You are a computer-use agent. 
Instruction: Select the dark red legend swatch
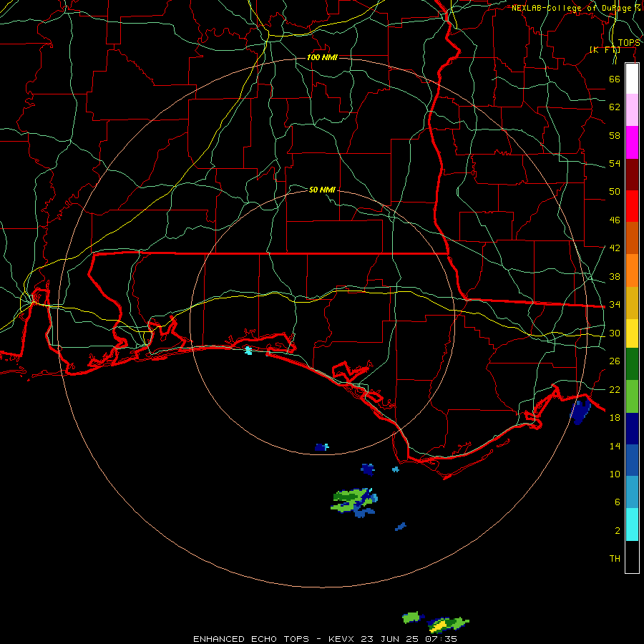[x=632, y=174]
